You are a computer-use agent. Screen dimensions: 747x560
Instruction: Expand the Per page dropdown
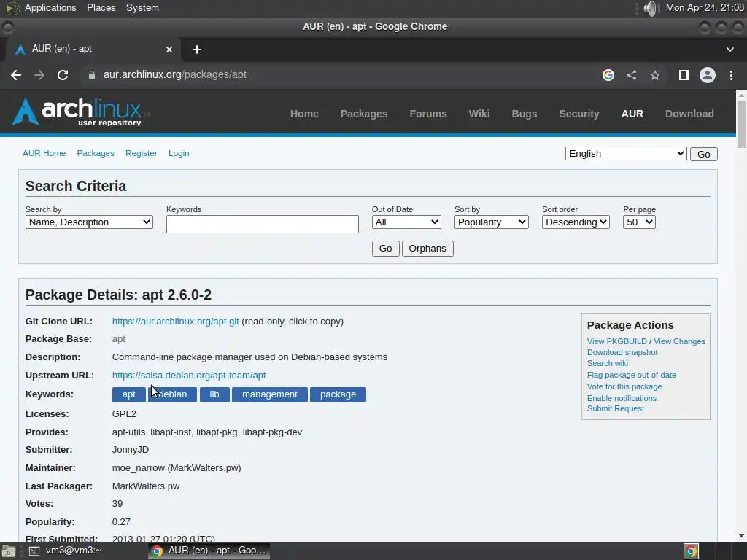pyautogui.click(x=639, y=222)
